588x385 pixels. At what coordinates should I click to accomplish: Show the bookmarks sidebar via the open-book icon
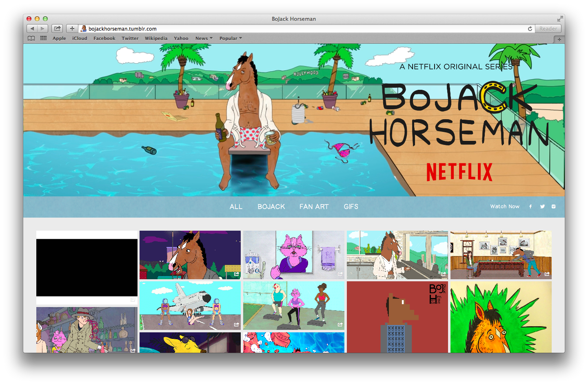tap(31, 38)
